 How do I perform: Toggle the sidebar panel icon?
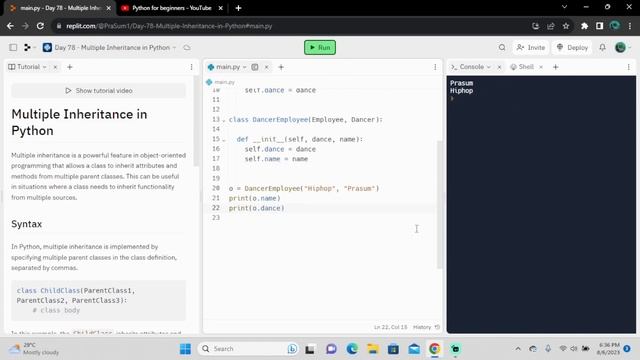click(x=13, y=47)
